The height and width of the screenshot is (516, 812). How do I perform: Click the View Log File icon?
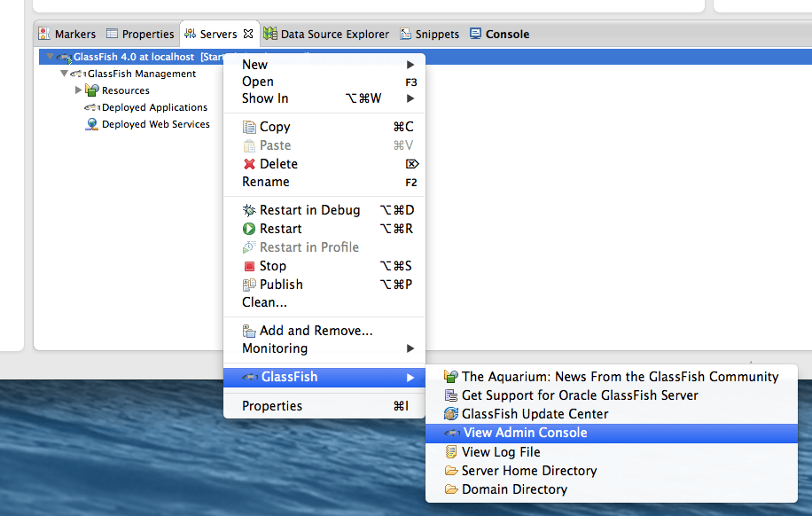[x=451, y=452]
